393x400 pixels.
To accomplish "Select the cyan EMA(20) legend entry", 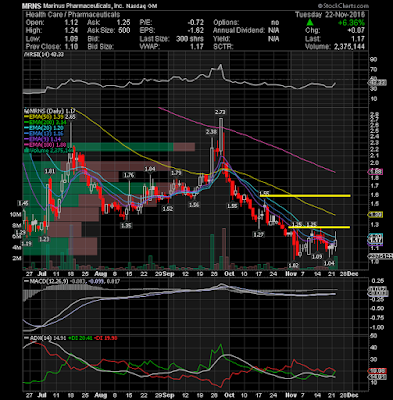I will coord(43,128).
